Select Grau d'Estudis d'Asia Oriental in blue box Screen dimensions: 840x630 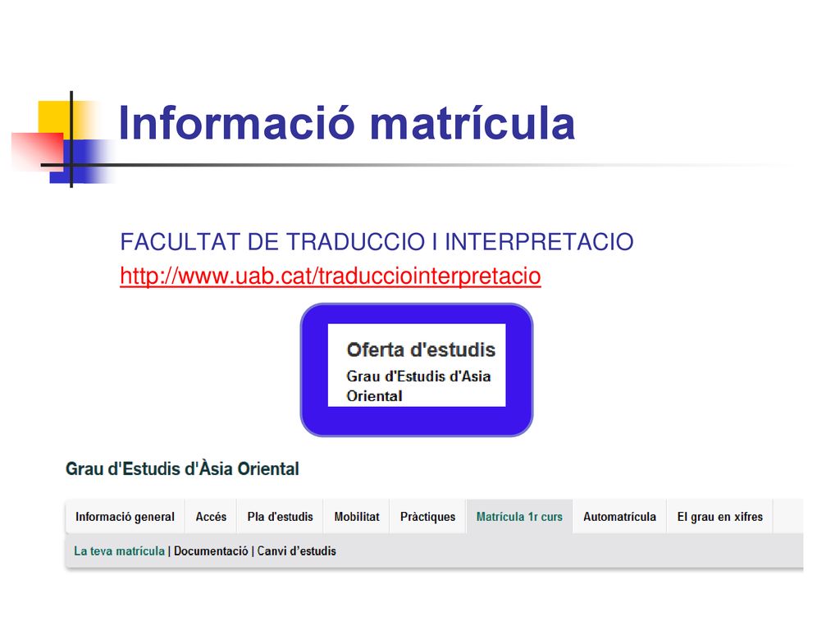tap(418, 386)
